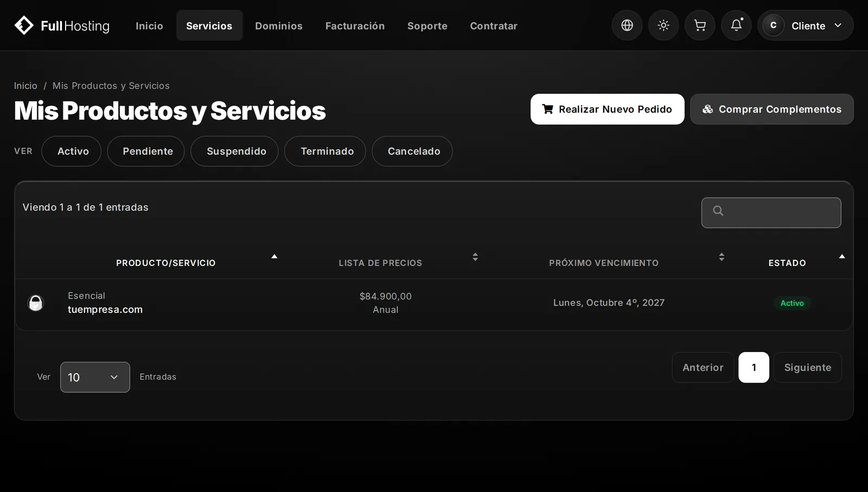Viewport: 868px width, 492px height.
Task: Filter services by Cancelado
Action: pyautogui.click(x=412, y=151)
